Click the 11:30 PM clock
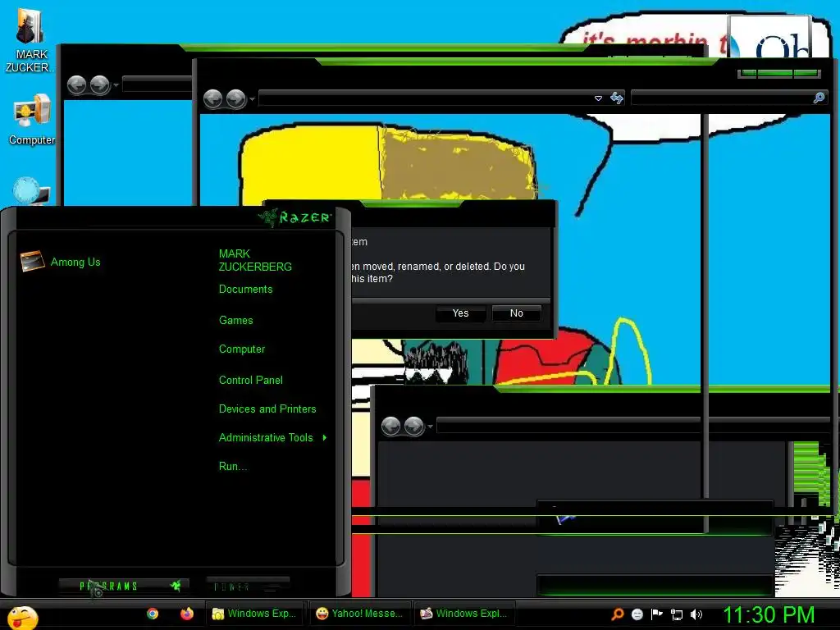Image resolution: width=840 pixels, height=630 pixels. 769,615
